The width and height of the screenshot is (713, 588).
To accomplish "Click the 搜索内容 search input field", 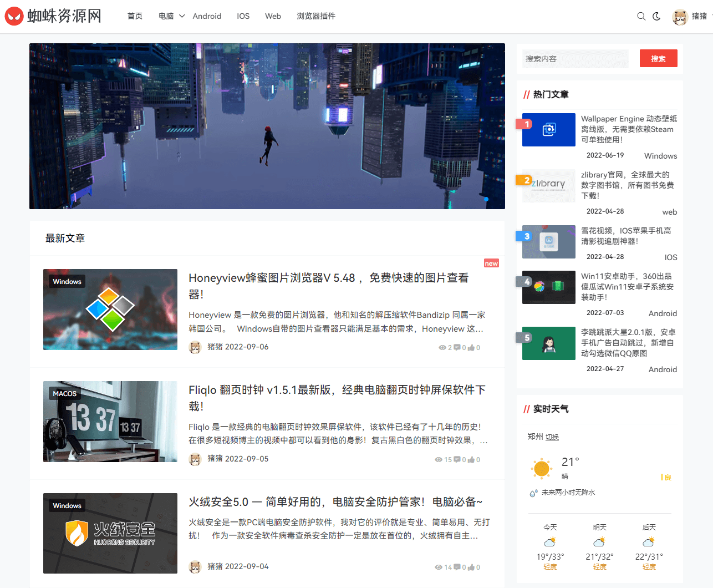I will pyautogui.click(x=576, y=58).
